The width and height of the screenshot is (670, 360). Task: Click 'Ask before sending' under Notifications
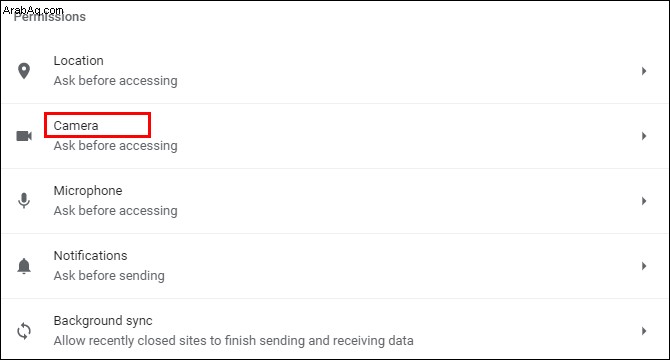[109, 276]
